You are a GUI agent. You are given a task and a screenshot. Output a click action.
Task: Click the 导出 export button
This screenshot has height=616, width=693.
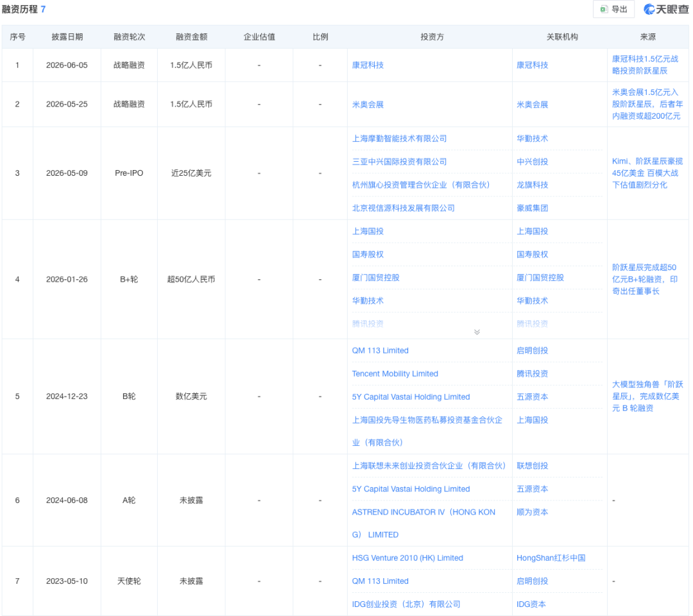(x=613, y=9)
